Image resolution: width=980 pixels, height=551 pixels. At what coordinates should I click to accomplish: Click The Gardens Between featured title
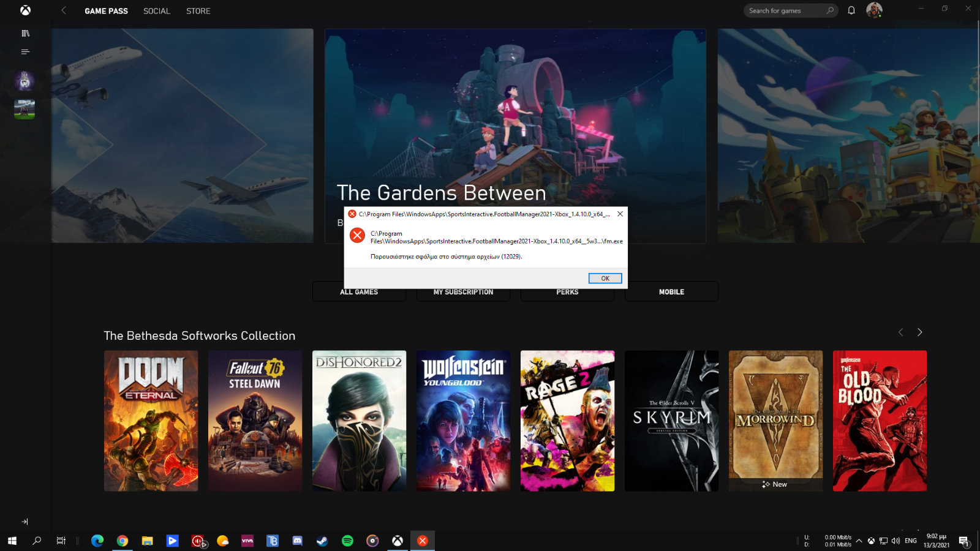[x=441, y=193]
